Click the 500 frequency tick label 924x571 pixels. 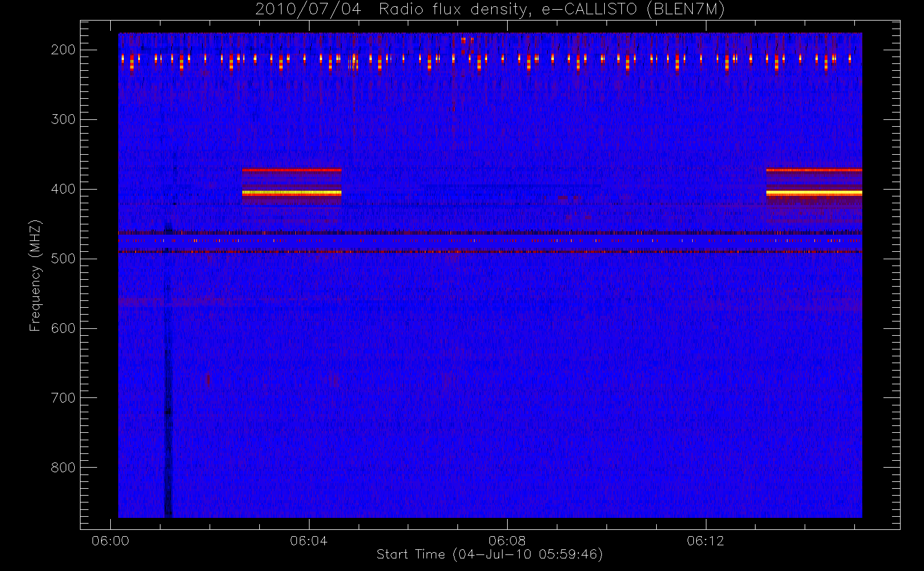[x=63, y=259]
